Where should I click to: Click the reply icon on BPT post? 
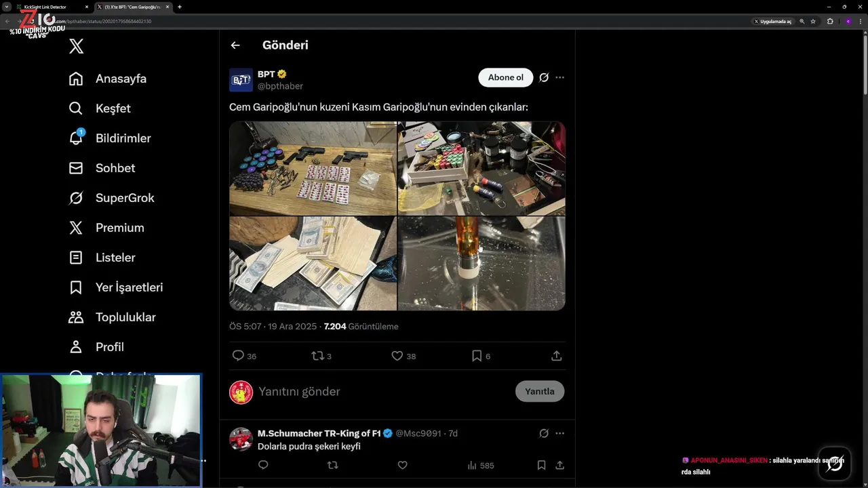tap(238, 356)
